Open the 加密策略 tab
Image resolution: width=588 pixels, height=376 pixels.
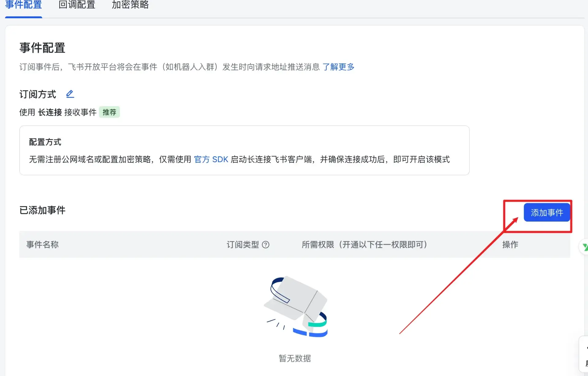tap(130, 5)
